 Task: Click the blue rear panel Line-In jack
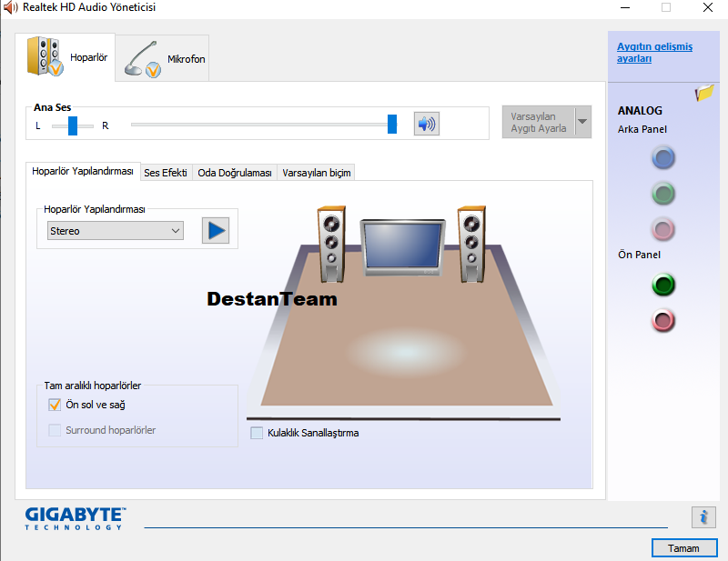662,157
